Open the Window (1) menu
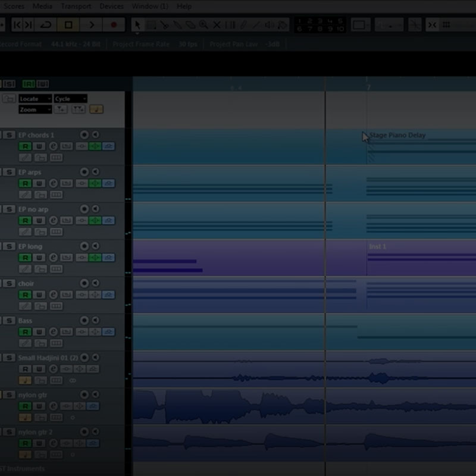Image resolution: width=476 pixels, height=476 pixels. (150, 6)
